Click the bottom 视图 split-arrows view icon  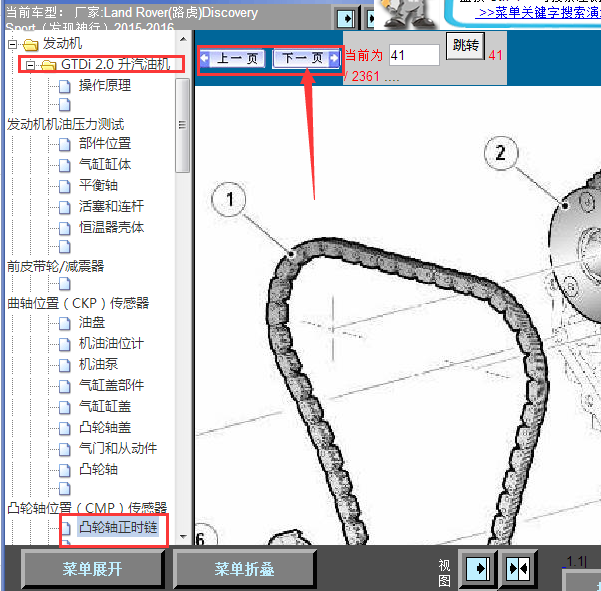click(x=518, y=568)
